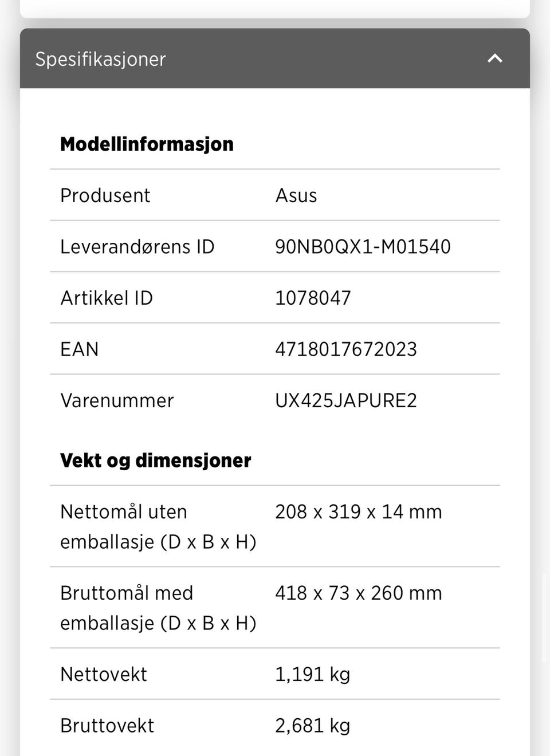Select gross dimensions 418 x 73 x 260 mm
The image size is (550, 756).
point(359,593)
